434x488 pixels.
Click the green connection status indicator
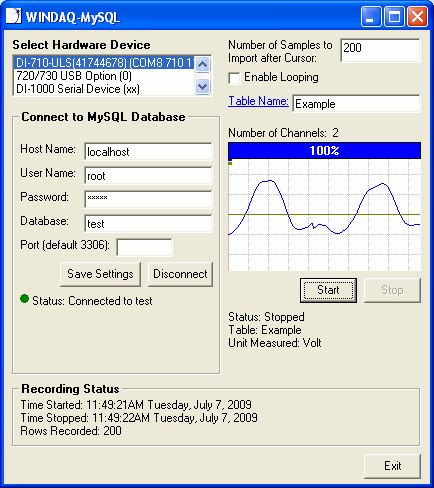pyautogui.click(x=24, y=299)
